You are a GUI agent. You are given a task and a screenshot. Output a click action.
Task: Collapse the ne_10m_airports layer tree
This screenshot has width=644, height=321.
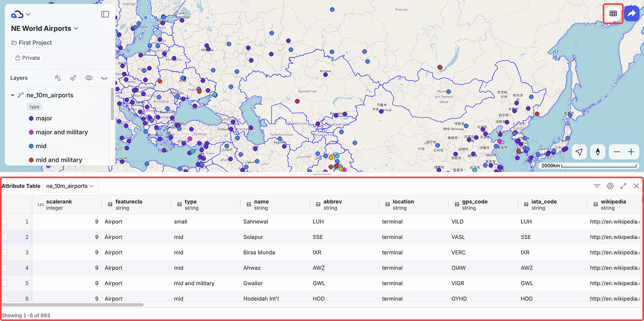(12, 95)
